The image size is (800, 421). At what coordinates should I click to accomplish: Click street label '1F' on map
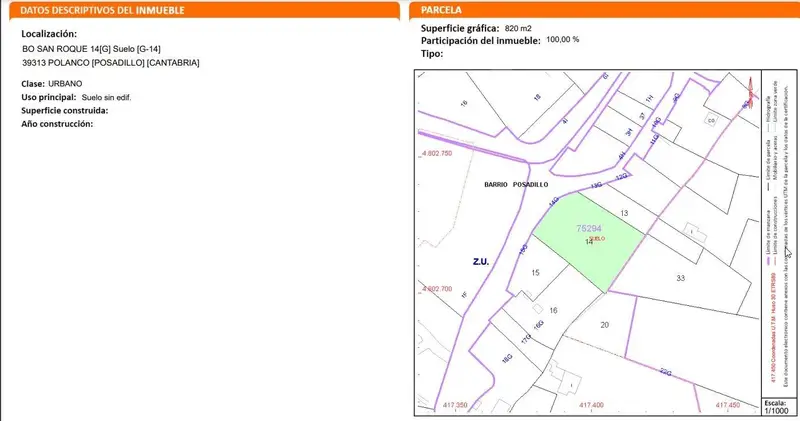coord(464,294)
